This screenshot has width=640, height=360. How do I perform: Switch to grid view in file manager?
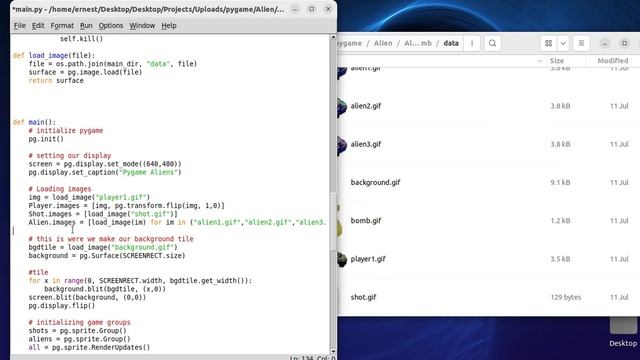pos(548,43)
